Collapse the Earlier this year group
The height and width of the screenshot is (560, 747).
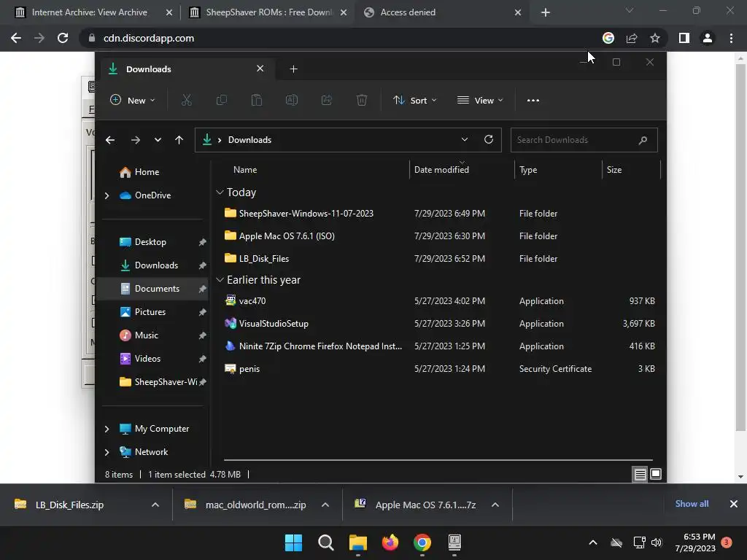point(220,280)
